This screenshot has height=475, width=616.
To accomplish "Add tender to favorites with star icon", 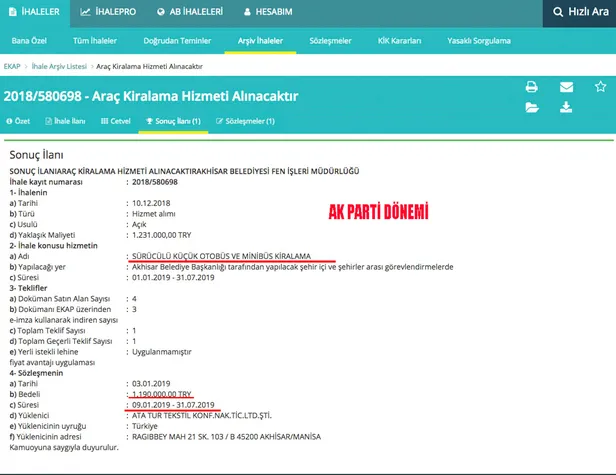I will click(x=600, y=86).
